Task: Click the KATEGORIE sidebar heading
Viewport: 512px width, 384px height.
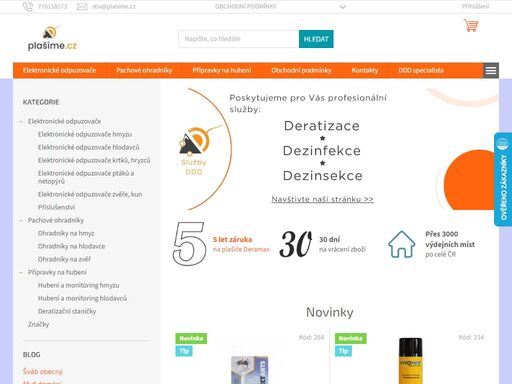Action: (41, 102)
